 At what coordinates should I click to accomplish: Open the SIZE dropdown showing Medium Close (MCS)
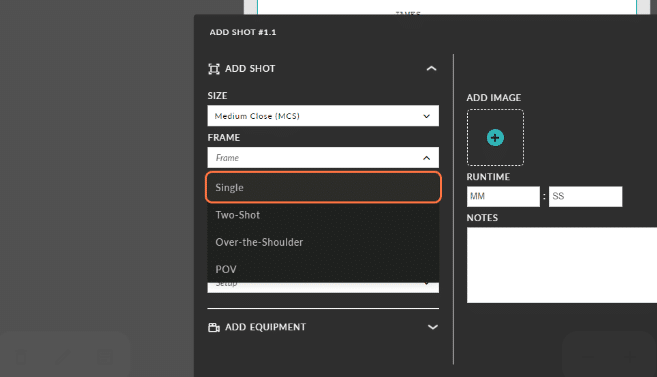click(323, 116)
